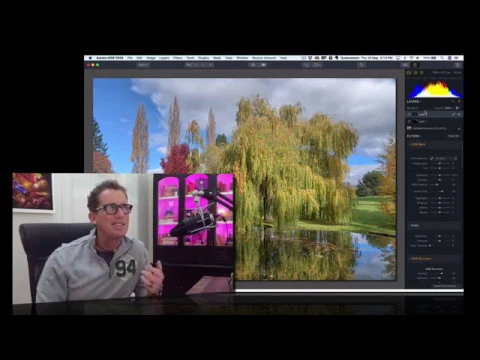Click the Spotlight search icon in menu bar

[442, 58]
